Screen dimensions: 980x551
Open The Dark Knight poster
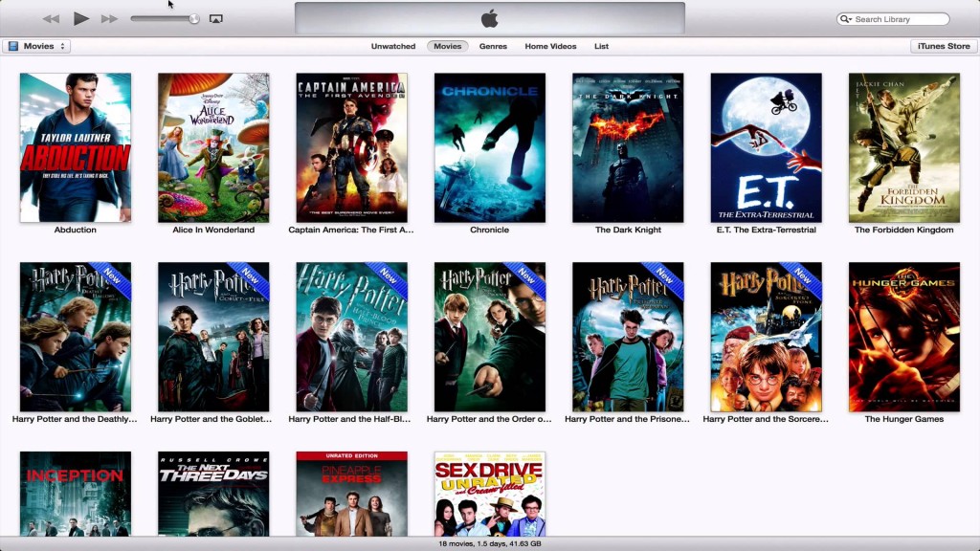628,147
